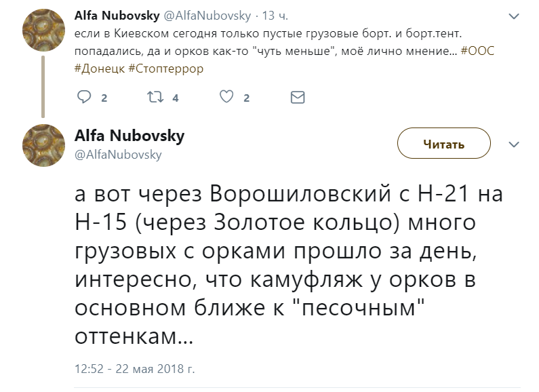The height and width of the screenshot is (392, 539).
Task: Click the @AlfaNubovsky handle in top tweet
Action: (x=207, y=16)
